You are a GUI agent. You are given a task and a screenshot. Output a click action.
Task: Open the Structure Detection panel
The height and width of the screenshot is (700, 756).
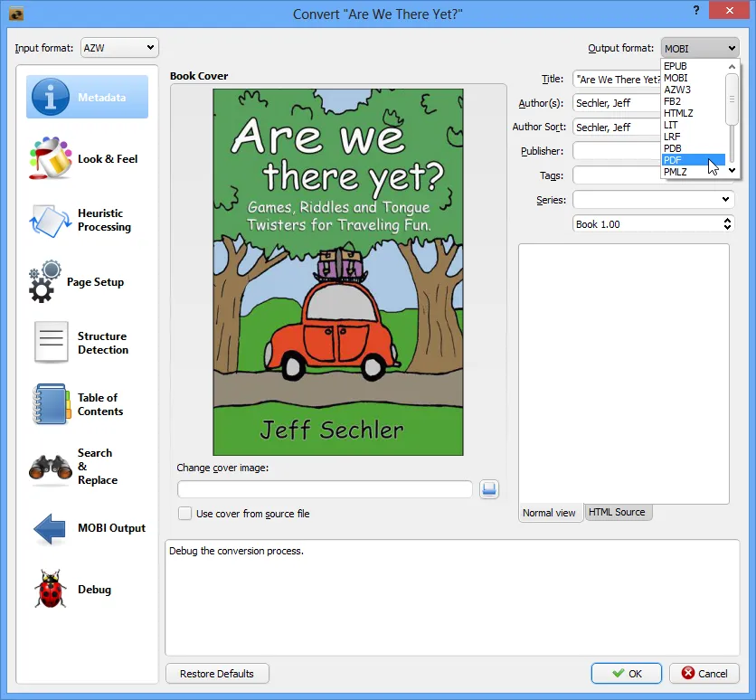tap(87, 342)
